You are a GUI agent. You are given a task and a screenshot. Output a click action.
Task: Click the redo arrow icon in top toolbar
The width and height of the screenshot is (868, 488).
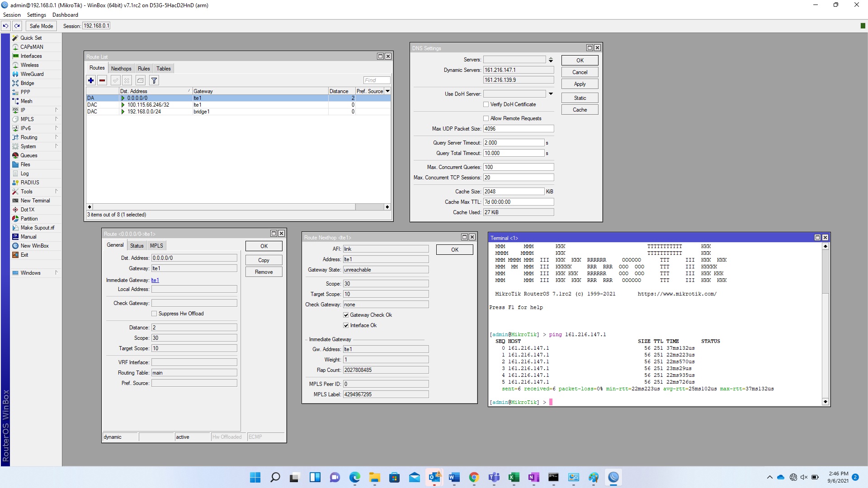(x=17, y=26)
